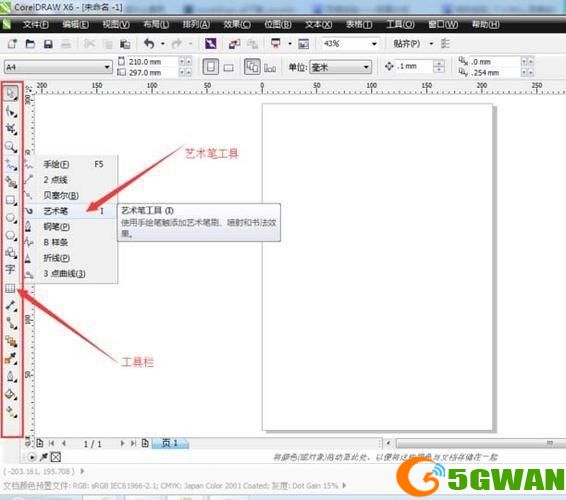Click the purple Search Content icon
Screen dimensions: 566x500
pyautogui.click(x=210, y=44)
